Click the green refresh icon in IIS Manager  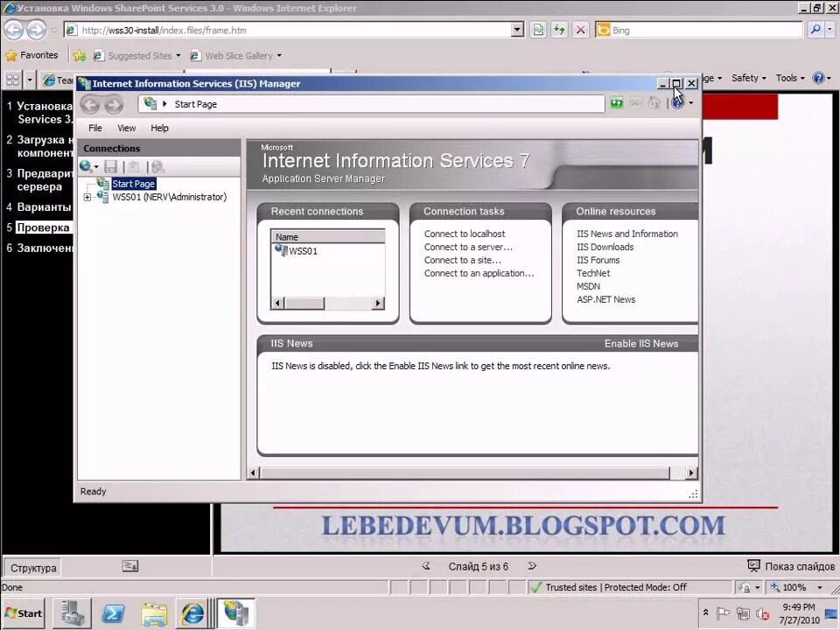[617, 103]
